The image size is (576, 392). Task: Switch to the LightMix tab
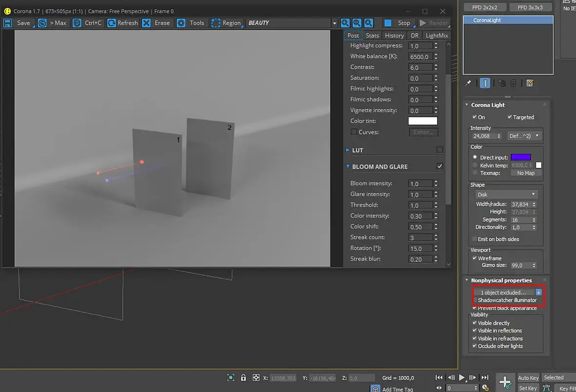(436, 35)
